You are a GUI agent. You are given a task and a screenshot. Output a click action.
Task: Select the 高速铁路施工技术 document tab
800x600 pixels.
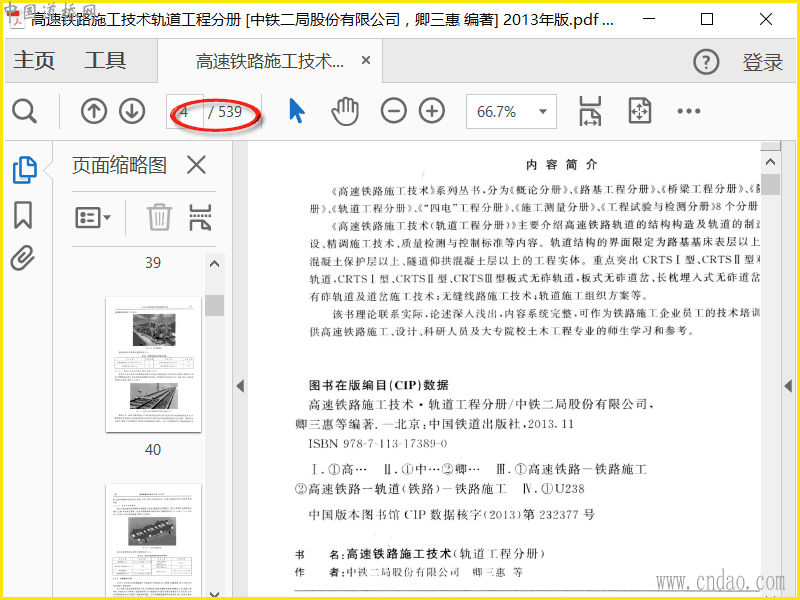tap(270, 61)
